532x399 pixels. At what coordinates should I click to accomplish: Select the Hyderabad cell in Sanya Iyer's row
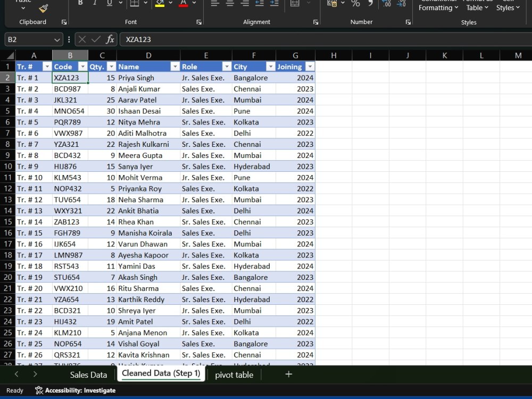click(254, 167)
